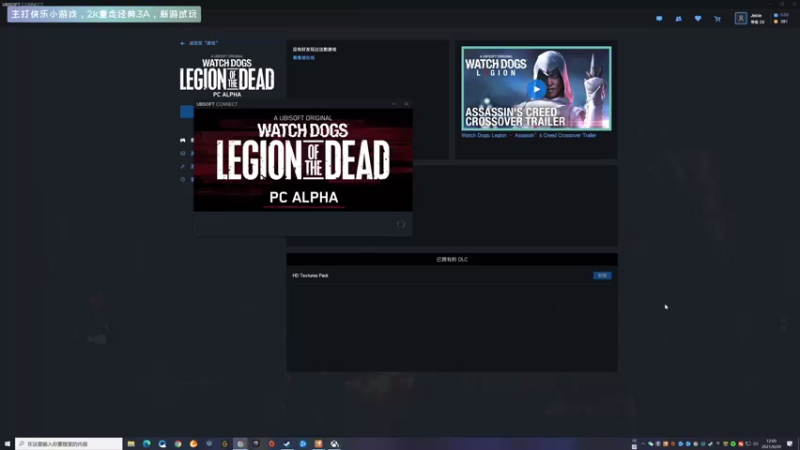This screenshot has height=450, width=800.
Task: Select the envelope icon in left sidebar
Action: coord(183,153)
